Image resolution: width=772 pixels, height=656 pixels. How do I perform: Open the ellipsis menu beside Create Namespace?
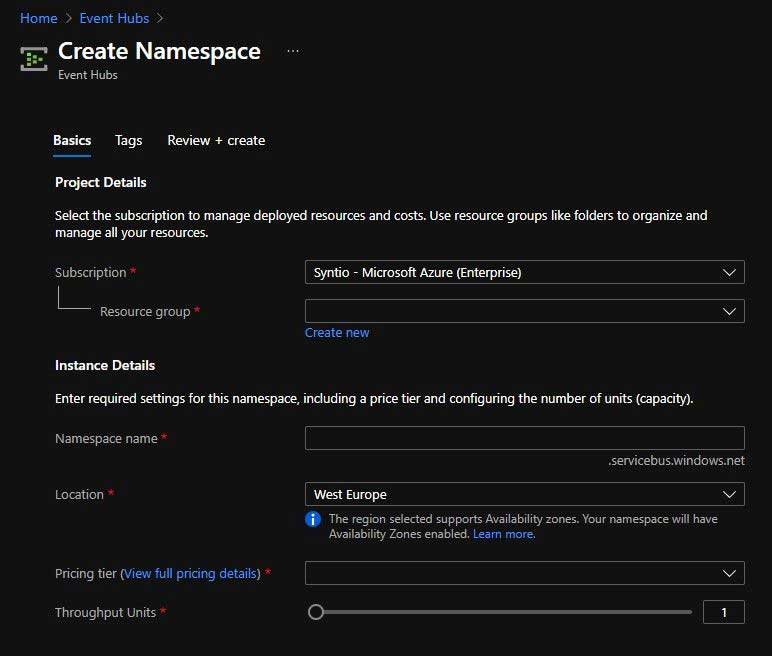[292, 51]
